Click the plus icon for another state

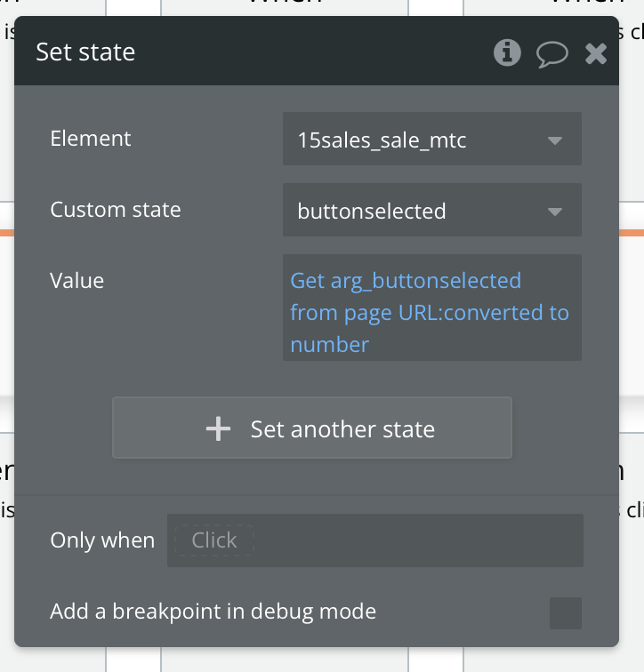click(218, 429)
